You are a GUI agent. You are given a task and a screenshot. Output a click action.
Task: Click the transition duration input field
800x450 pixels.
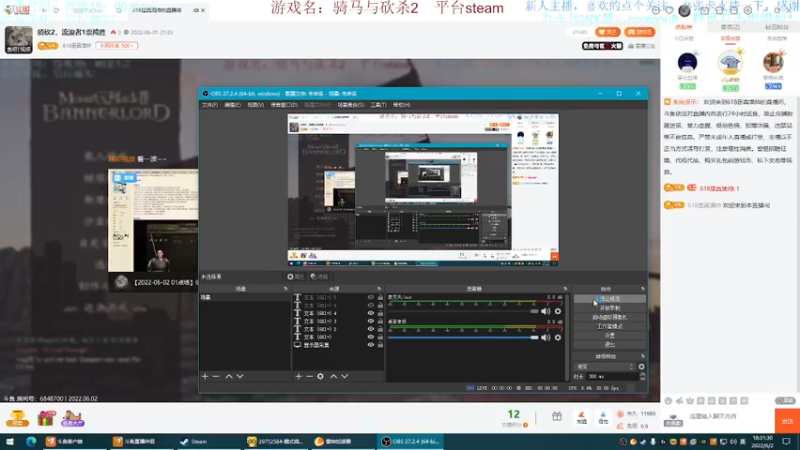612,377
